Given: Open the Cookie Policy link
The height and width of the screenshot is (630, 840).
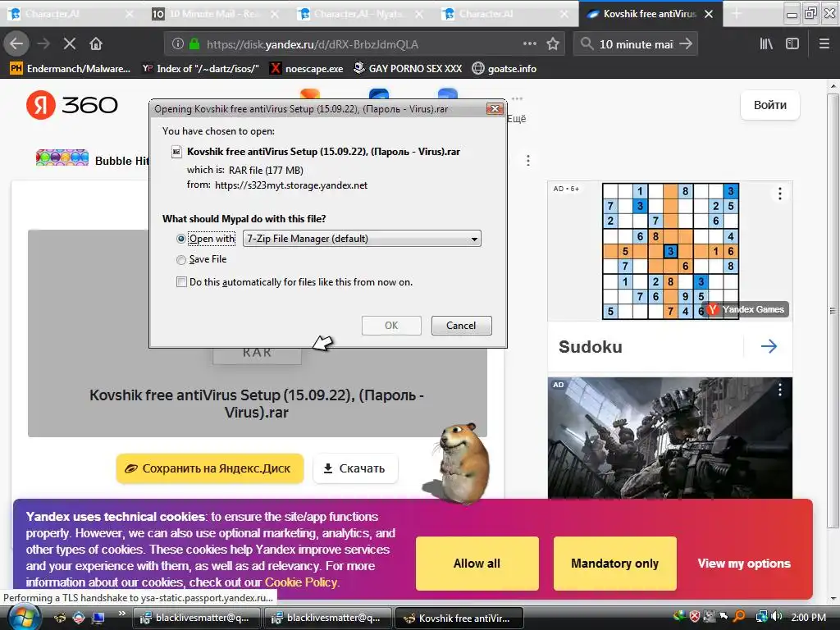Looking at the screenshot, I should click(301, 582).
